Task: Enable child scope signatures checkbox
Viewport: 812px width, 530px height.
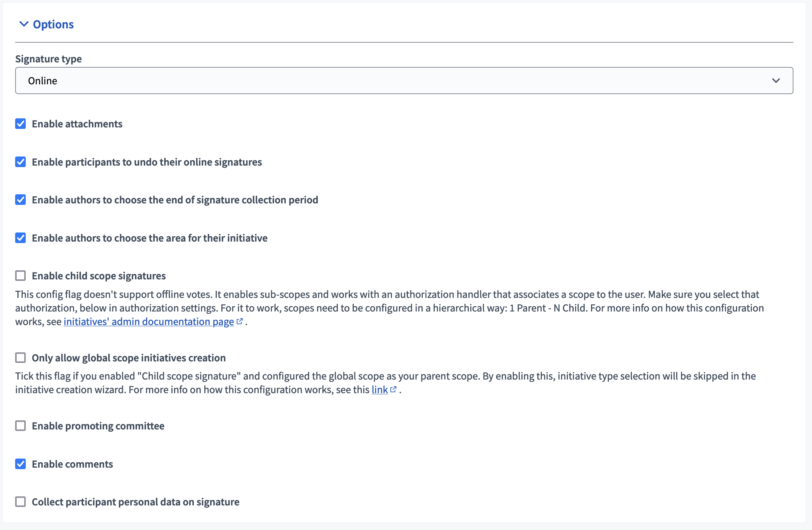Action: coord(20,276)
